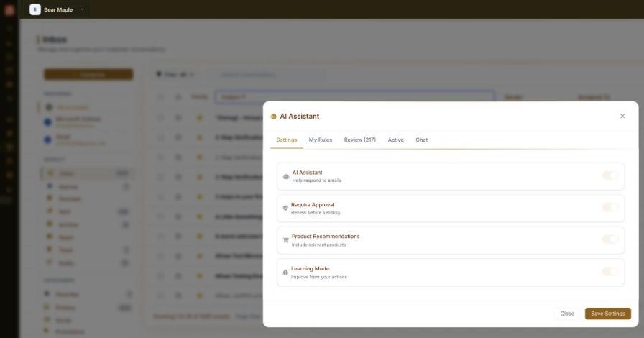Open the My Rules tab
644x338 pixels.
pos(321,140)
